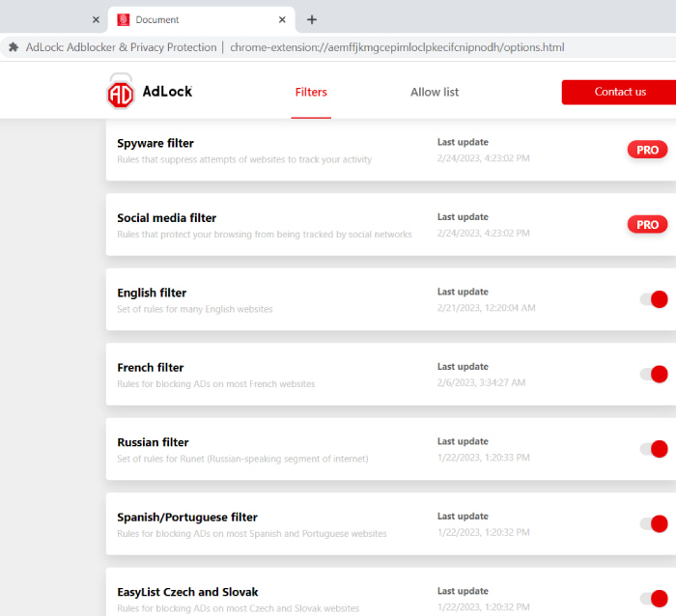Click the Document tab favicon
Image resolution: width=676 pixels, height=616 pixels.
coord(124,20)
